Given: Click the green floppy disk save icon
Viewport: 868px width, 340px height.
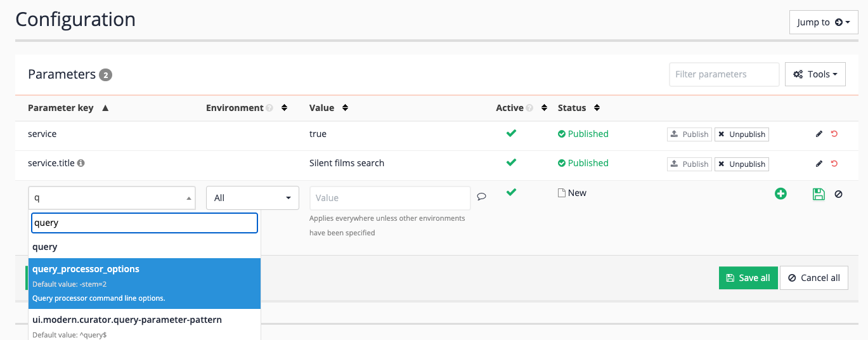Looking at the screenshot, I should click(818, 194).
